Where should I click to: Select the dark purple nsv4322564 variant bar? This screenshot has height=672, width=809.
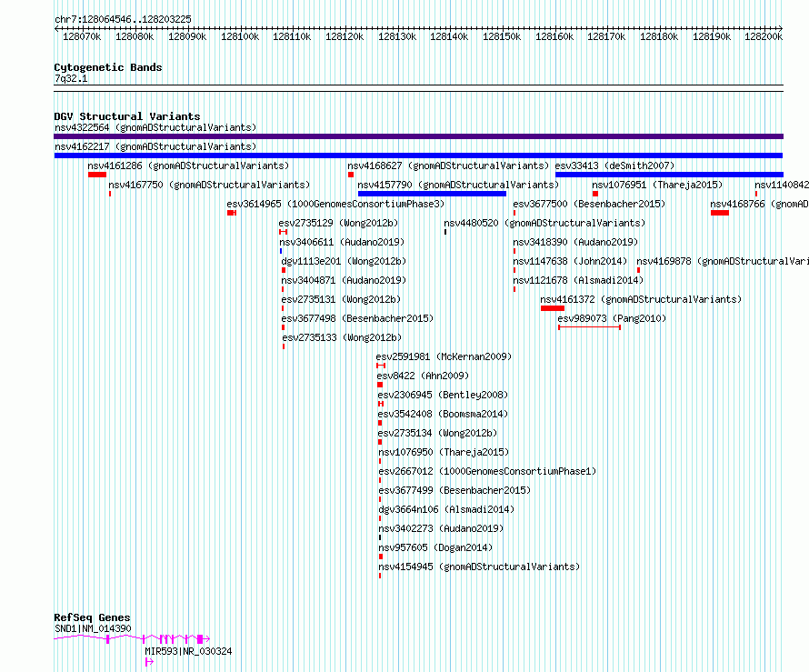coord(418,136)
